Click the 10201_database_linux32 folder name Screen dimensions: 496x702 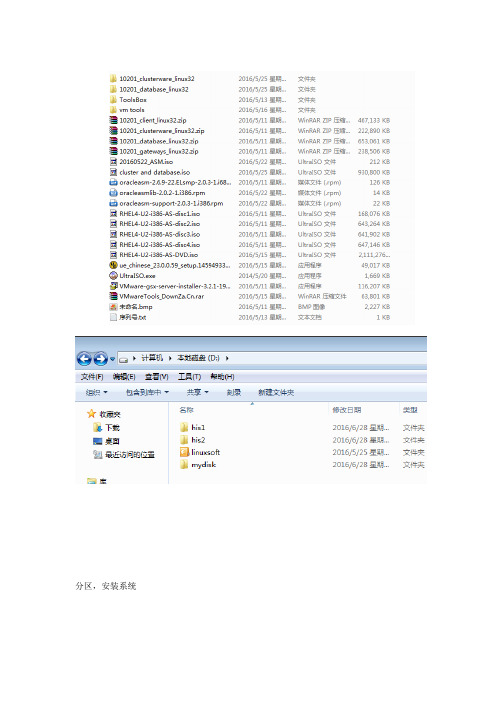pos(154,89)
